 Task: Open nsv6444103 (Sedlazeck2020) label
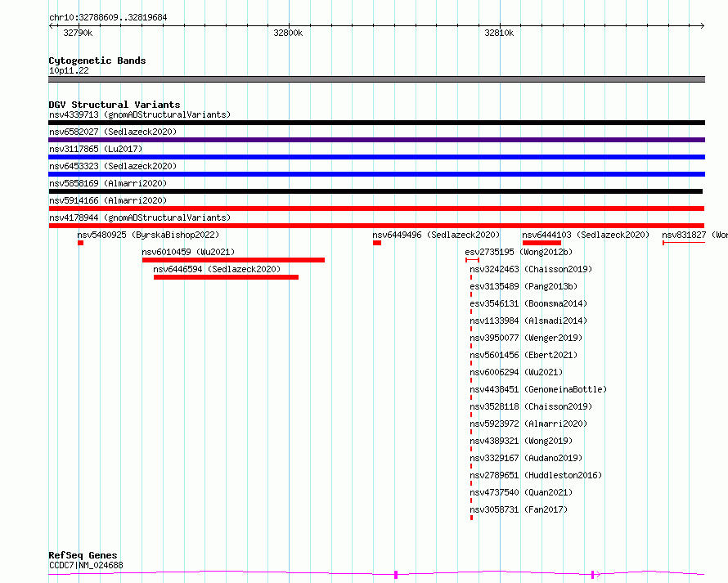coord(586,235)
